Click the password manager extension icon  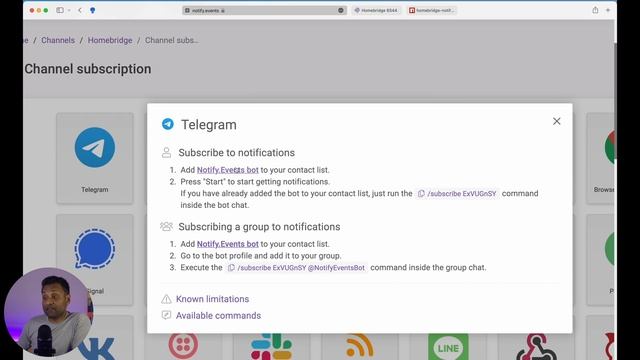93,10
